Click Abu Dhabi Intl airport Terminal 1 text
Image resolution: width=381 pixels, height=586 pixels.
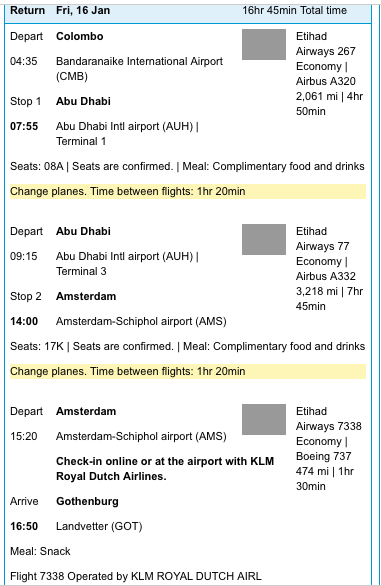[127, 134]
